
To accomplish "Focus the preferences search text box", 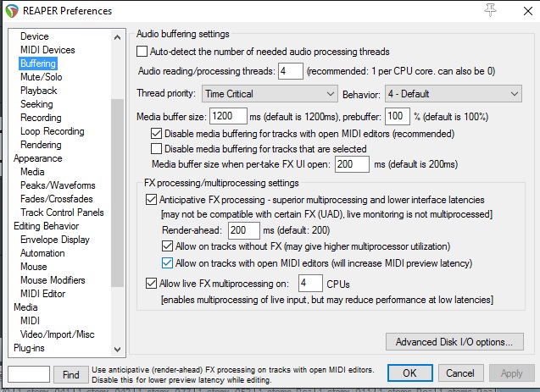I will (x=29, y=373).
